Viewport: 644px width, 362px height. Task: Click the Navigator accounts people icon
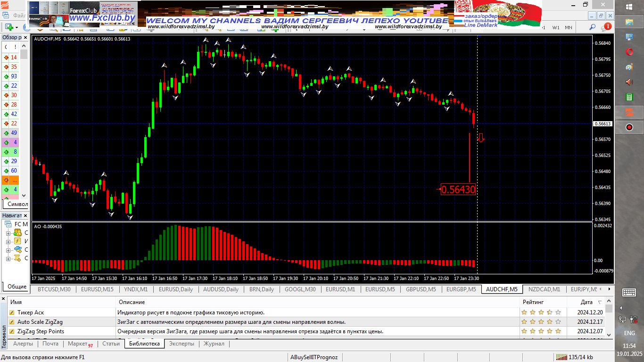coord(17,233)
